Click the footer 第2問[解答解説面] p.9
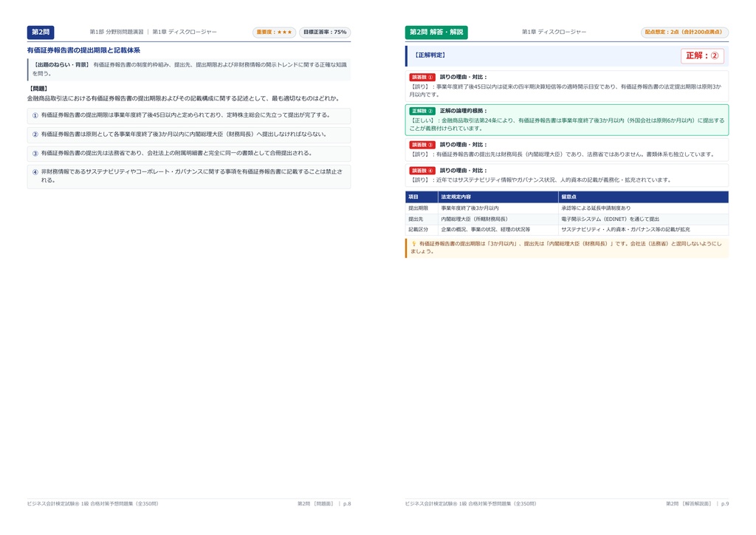The width and height of the screenshot is (756, 535). 697,504
